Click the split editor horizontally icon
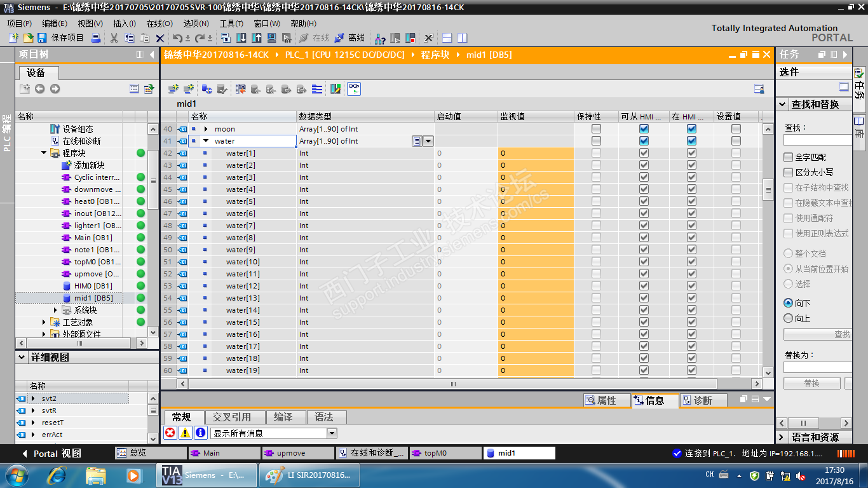The image size is (868, 488). [447, 38]
